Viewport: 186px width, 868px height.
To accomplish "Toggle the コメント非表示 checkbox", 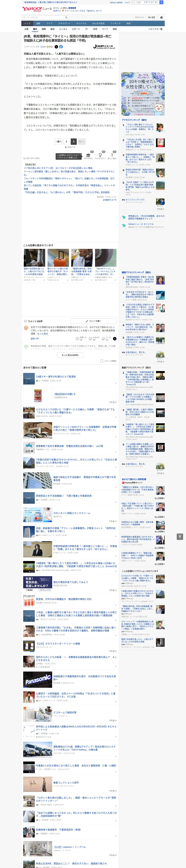I will 102,361.
